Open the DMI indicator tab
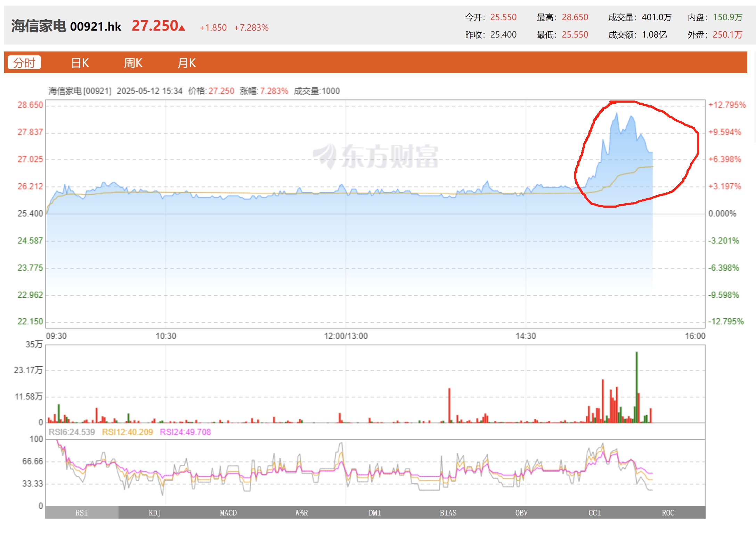This screenshot has height=536, width=756. [375, 513]
